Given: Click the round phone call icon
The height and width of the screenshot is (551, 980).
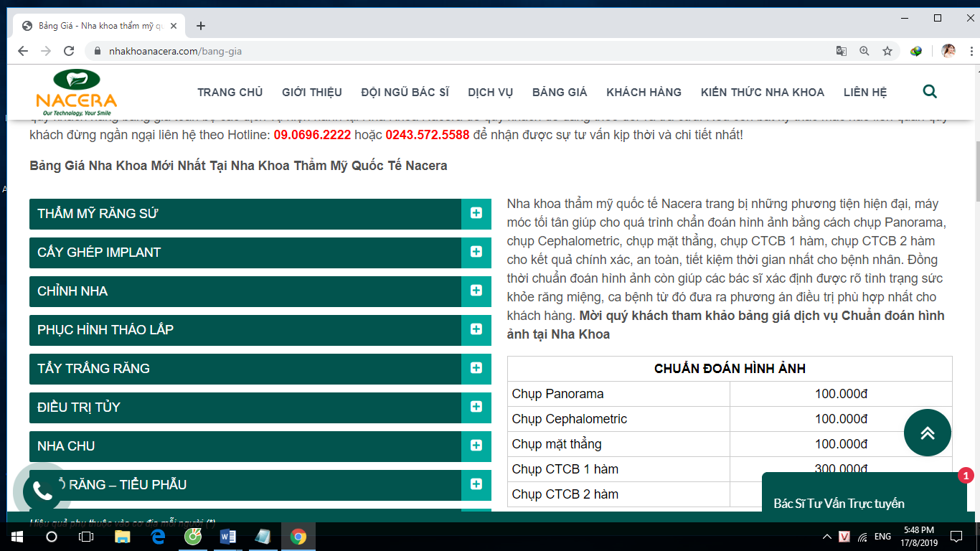Looking at the screenshot, I should (x=42, y=491).
